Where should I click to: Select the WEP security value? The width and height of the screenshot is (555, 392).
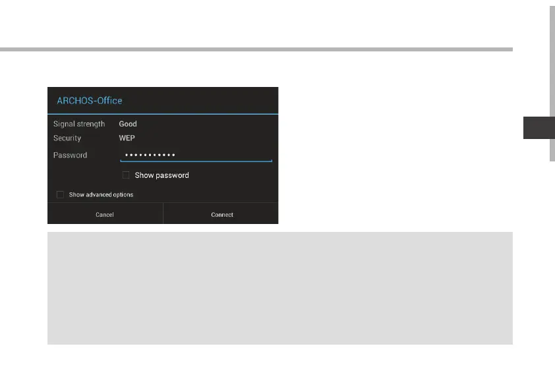[127, 138]
